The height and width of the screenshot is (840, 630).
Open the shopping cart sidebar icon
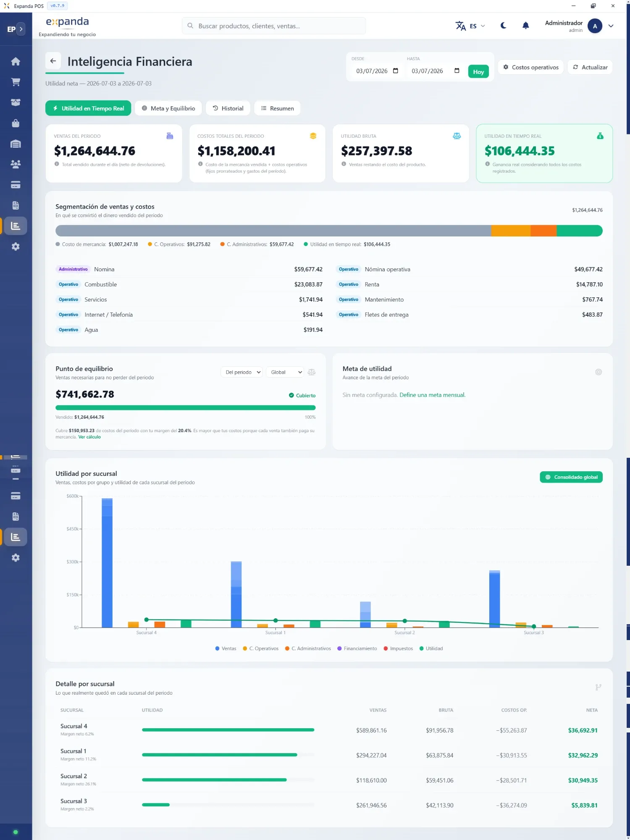tap(16, 82)
